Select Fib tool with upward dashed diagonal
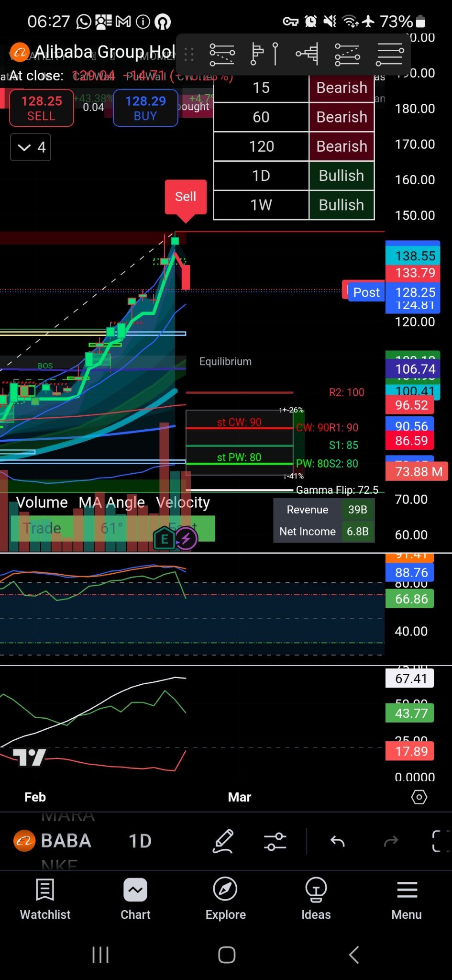452x980 pixels. click(x=347, y=54)
